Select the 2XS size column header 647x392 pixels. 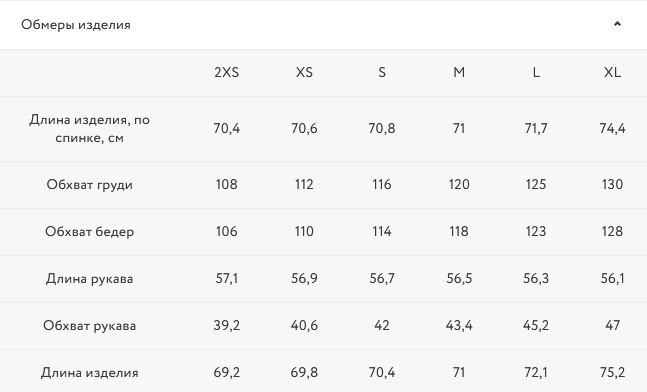(227, 73)
